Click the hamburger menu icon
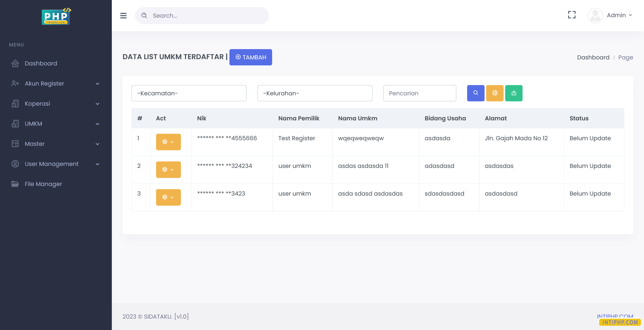The height and width of the screenshot is (330, 644). [123, 15]
